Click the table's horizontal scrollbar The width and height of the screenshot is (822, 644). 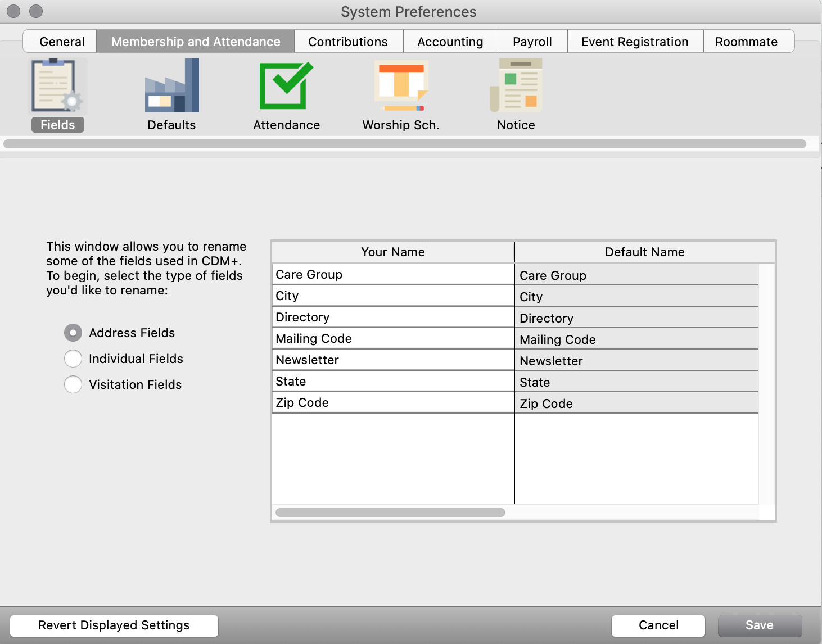(390, 513)
